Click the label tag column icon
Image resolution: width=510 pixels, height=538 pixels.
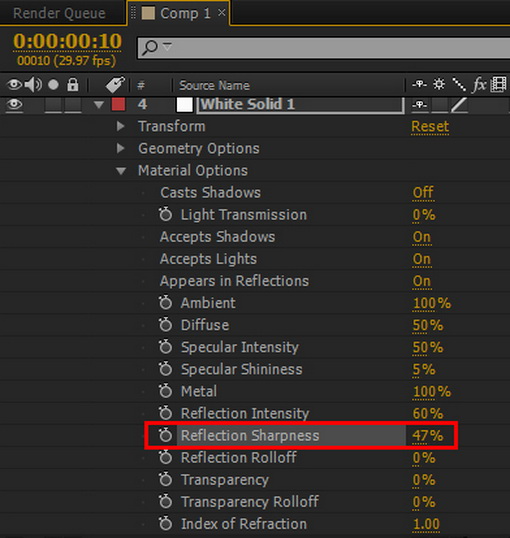(x=115, y=85)
